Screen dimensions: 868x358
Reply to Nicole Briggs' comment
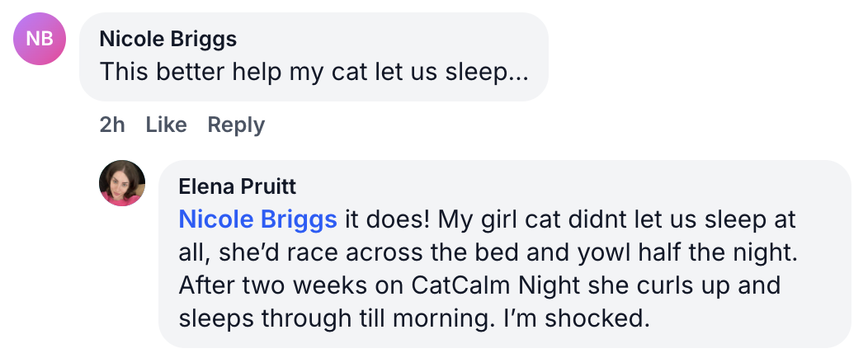[x=236, y=125]
